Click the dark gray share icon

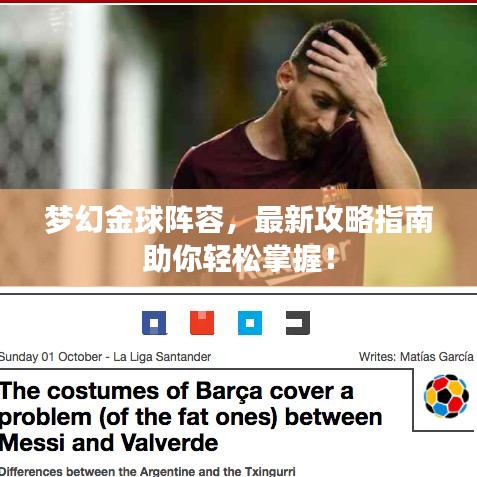tap(298, 323)
